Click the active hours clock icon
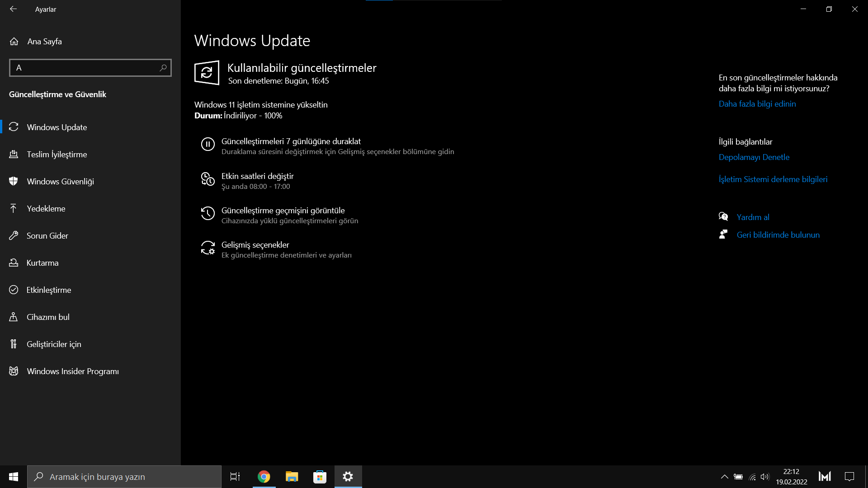 [208, 179]
